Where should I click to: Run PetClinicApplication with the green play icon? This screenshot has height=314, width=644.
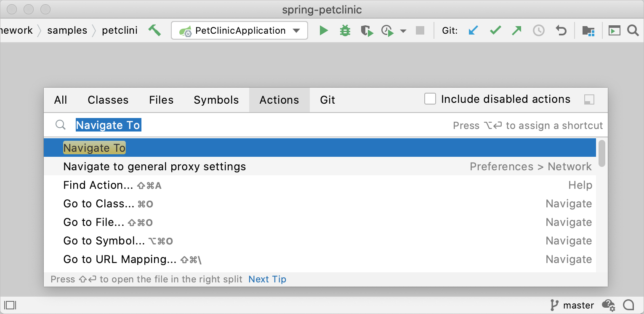point(323,30)
